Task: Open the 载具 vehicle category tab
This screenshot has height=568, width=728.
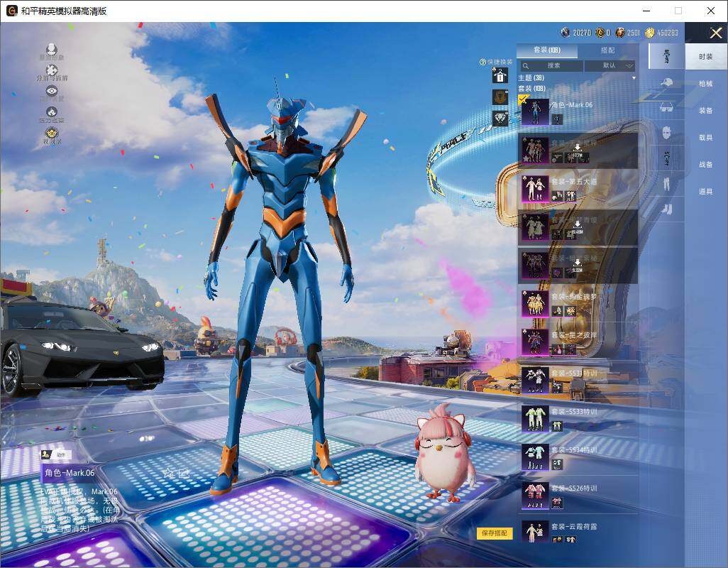Action: click(x=706, y=138)
